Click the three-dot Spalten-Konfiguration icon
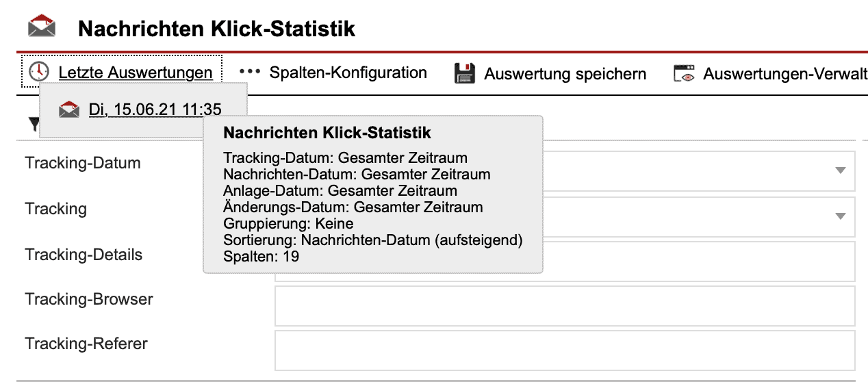The height and width of the screenshot is (382, 868). pos(250,71)
